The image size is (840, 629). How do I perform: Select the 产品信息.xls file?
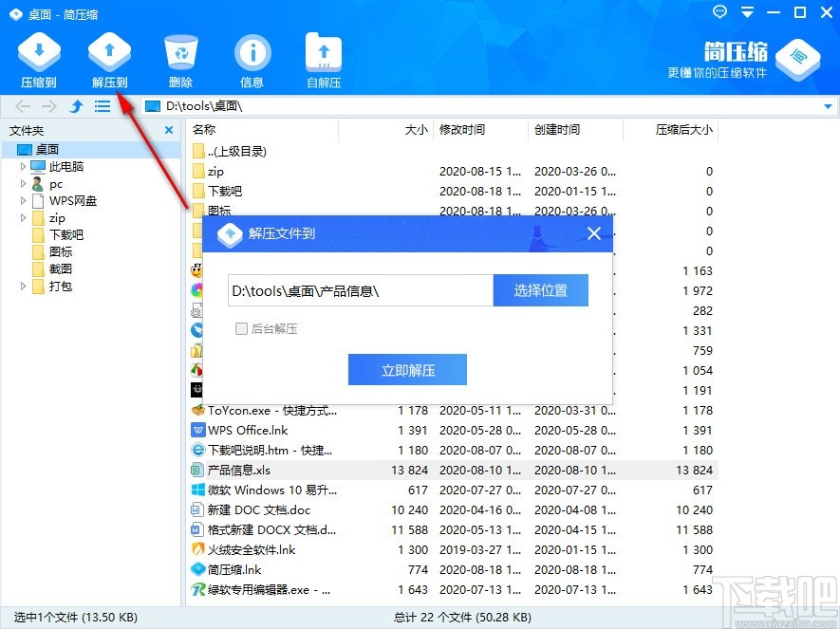pos(235,470)
